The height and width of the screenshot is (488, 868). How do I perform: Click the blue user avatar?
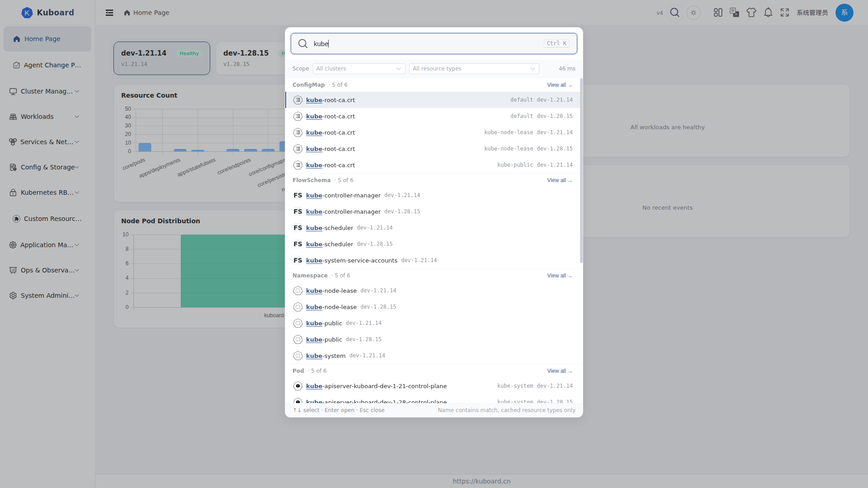click(844, 13)
